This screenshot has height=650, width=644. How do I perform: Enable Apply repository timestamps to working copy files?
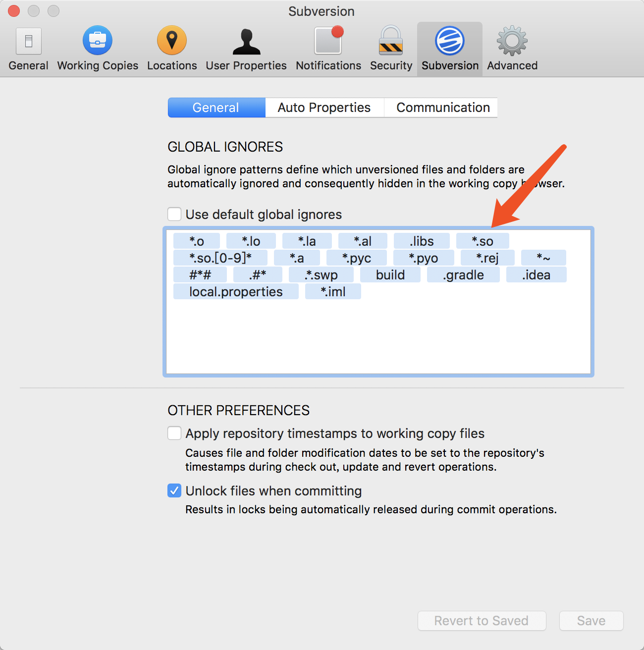tap(174, 433)
